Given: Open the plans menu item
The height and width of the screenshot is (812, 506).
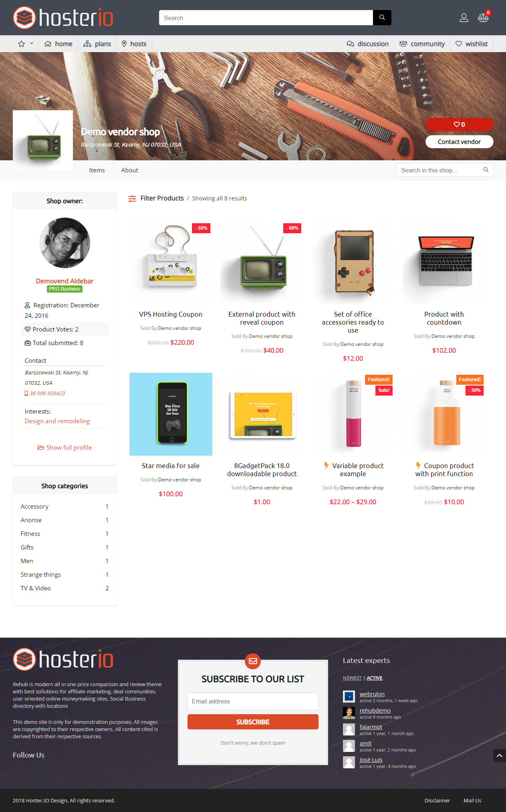Looking at the screenshot, I should [x=97, y=44].
